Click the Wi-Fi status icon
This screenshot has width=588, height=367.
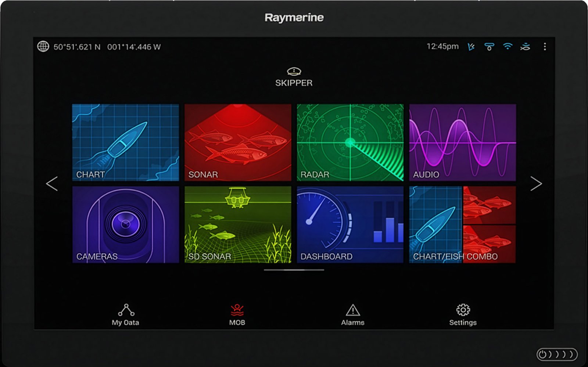point(508,46)
